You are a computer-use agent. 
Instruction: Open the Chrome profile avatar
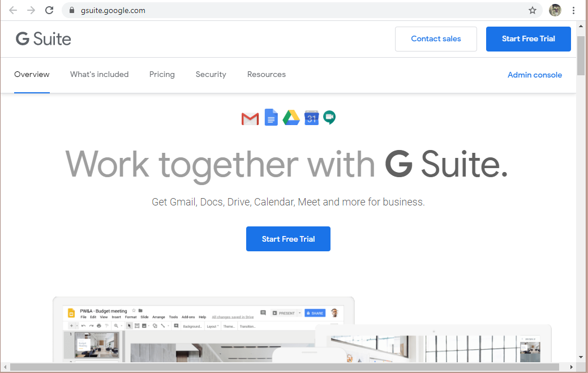[555, 10]
